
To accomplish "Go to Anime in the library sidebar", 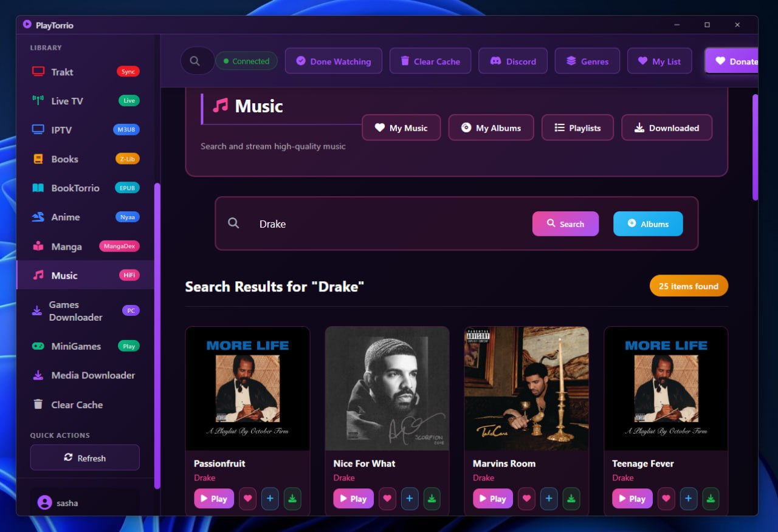I will tap(85, 217).
